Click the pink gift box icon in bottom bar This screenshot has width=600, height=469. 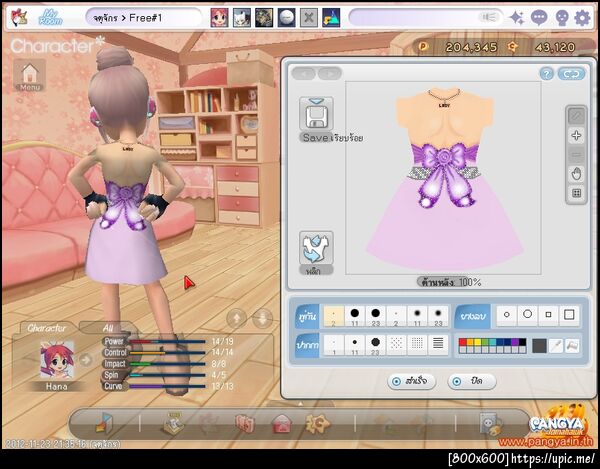pos(245,424)
